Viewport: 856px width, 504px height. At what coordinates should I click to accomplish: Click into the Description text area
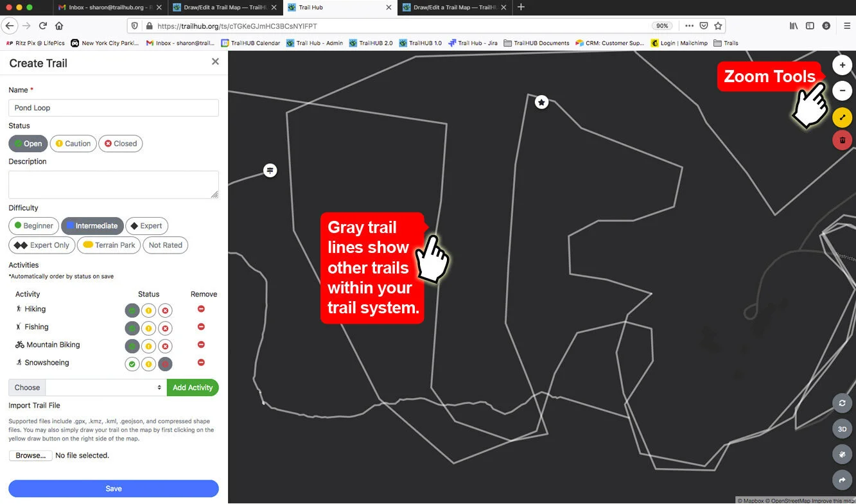click(x=114, y=184)
